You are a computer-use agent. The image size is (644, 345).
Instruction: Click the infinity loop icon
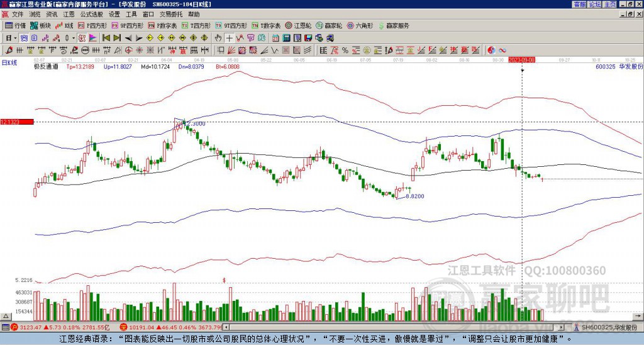(502, 50)
